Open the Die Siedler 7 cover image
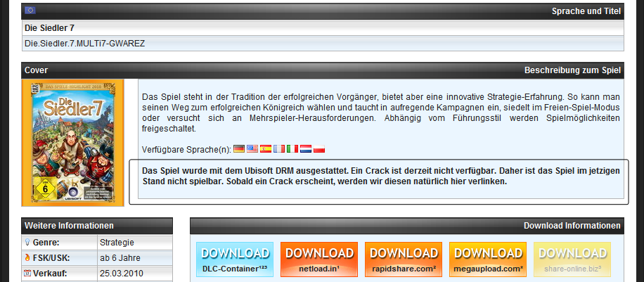The width and height of the screenshot is (644, 282). tap(72, 143)
